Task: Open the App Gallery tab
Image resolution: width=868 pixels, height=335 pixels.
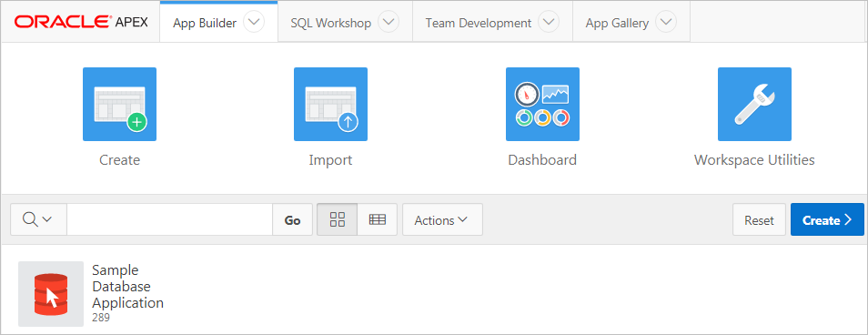Action: click(617, 23)
